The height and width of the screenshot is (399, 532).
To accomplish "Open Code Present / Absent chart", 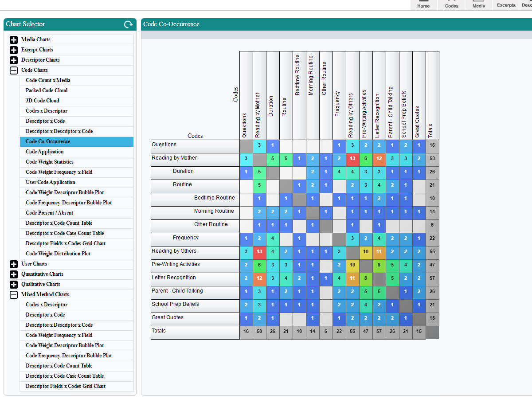I will [x=49, y=213].
